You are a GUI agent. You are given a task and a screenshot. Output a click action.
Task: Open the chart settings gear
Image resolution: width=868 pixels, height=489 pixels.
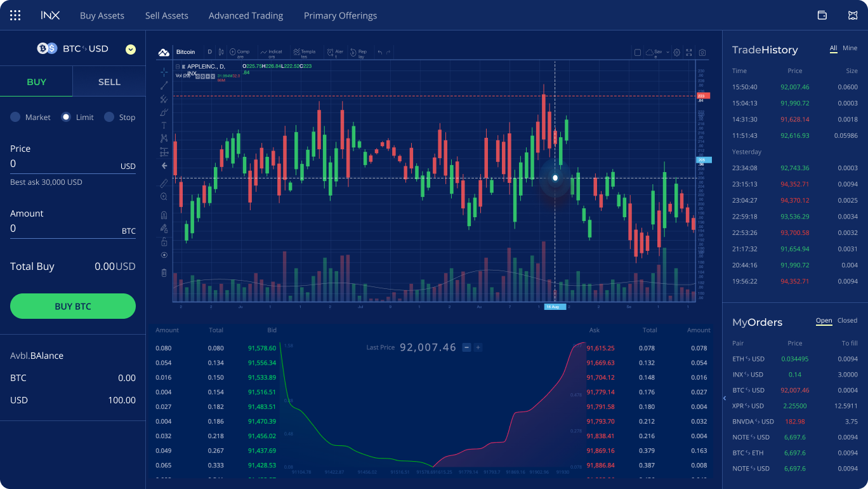pos(676,53)
